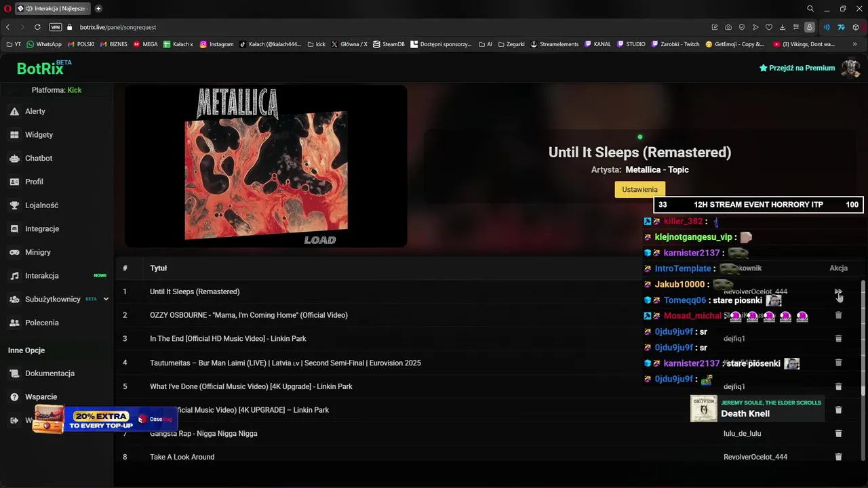The height and width of the screenshot is (488, 868).
Task: Open browser downloads icon
Action: (783, 27)
